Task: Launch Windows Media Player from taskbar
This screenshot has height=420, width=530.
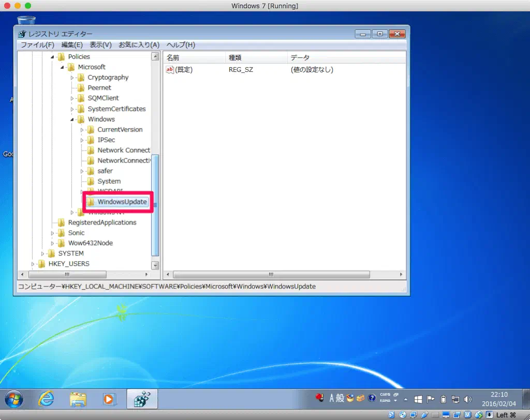Action: tap(109, 399)
